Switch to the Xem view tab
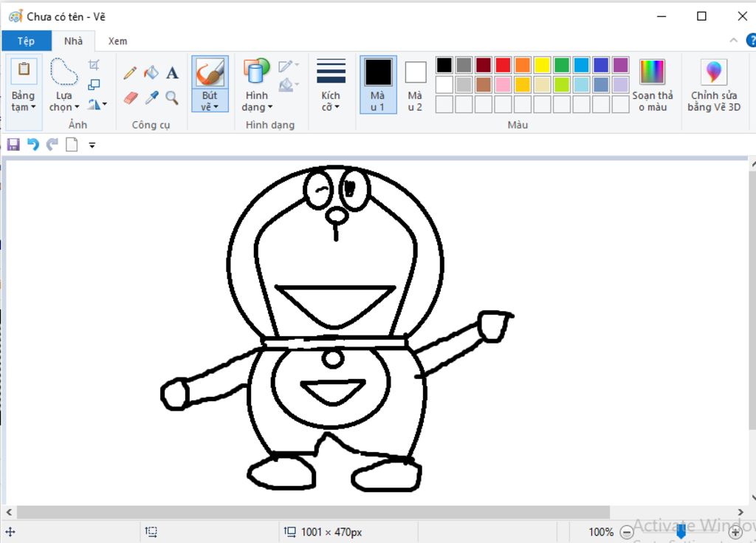This screenshot has width=756, height=543. point(117,41)
